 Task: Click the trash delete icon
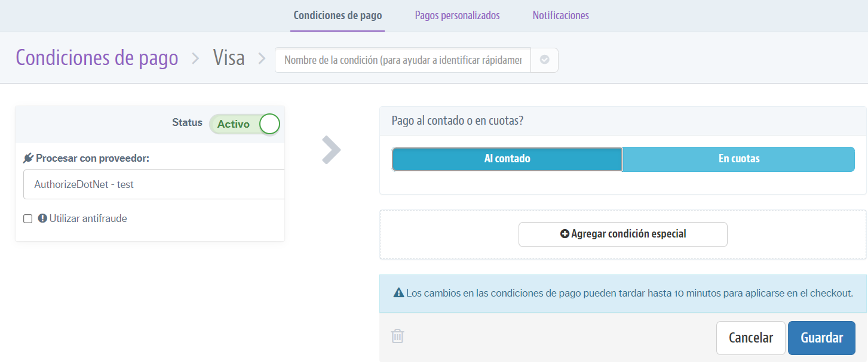point(397,336)
